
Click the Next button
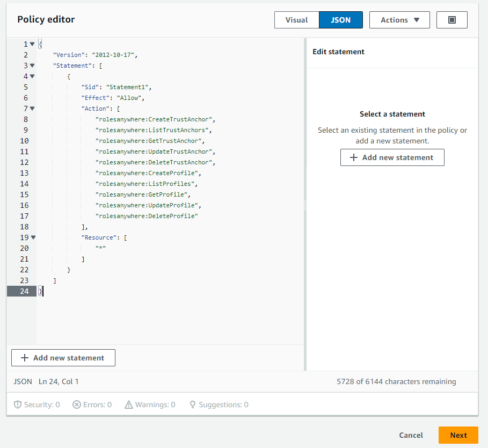[458, 435]
